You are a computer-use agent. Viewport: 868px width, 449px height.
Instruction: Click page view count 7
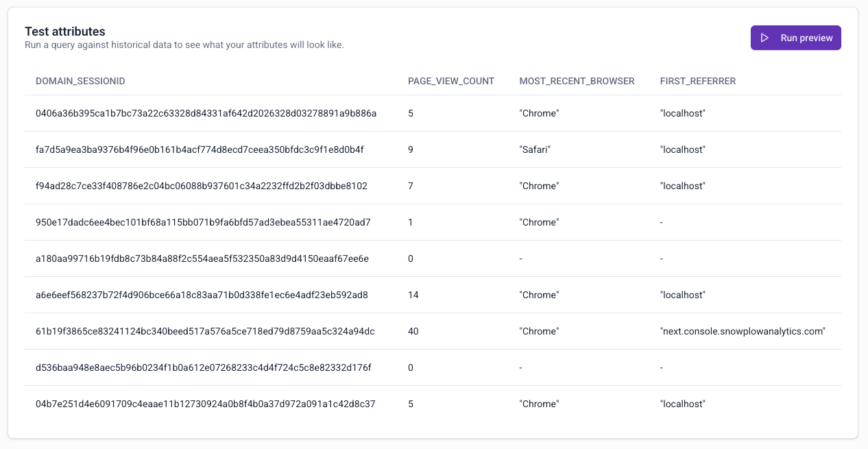[411, 186]
